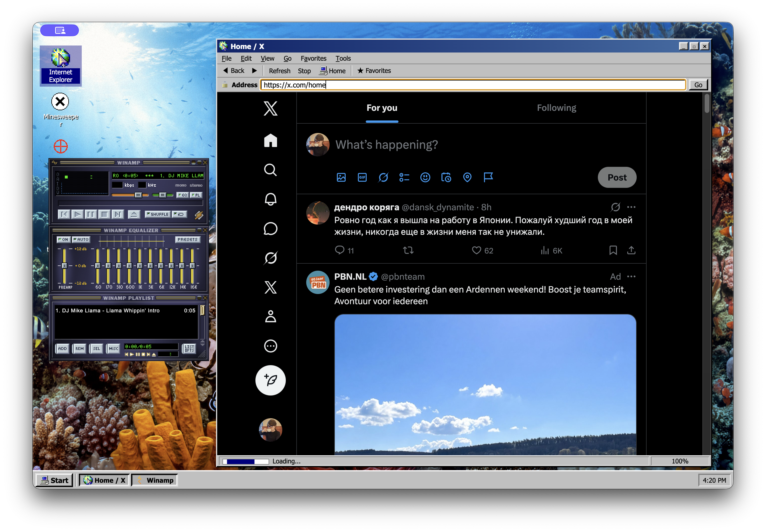Add a location with the pin icon
This screenshot has width=766, height=532.
(467, 177)
